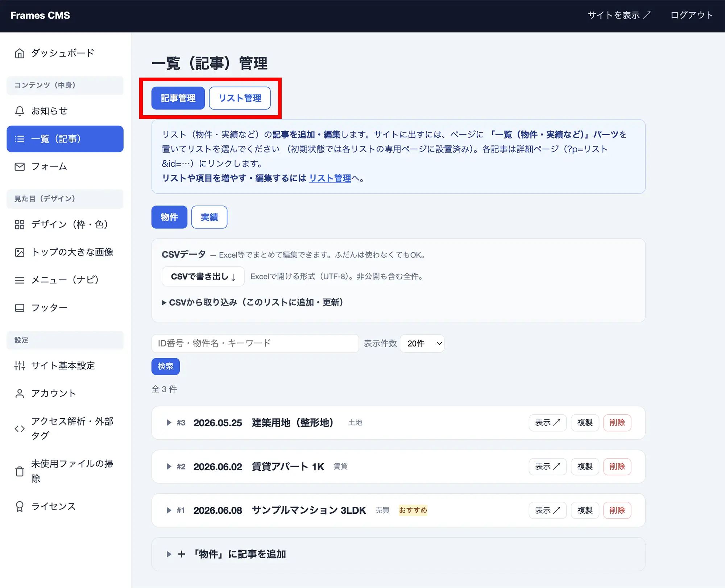Click 削除 for 賃貸アパート 1K
The image size is (725, 588).
(x=617, y=467)
